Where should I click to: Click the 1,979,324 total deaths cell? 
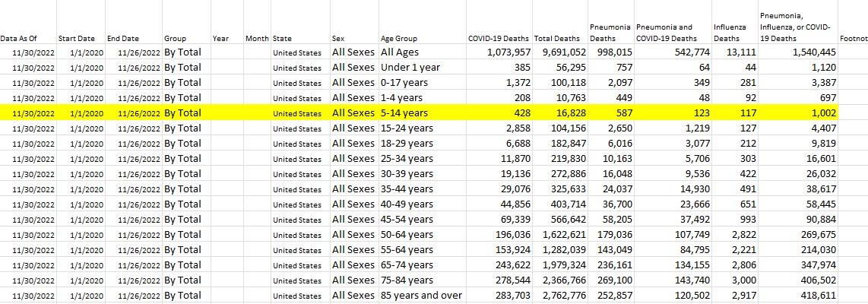[561, 265]
